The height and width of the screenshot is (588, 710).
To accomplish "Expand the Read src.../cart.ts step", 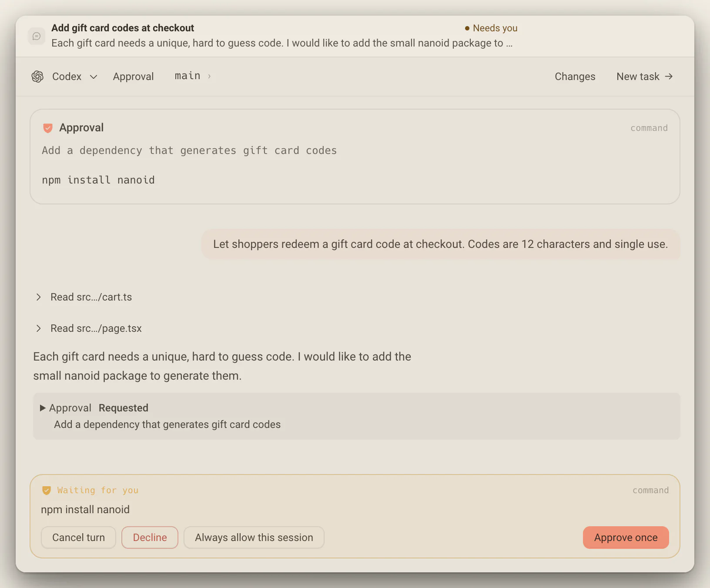I will pos(84,297).
